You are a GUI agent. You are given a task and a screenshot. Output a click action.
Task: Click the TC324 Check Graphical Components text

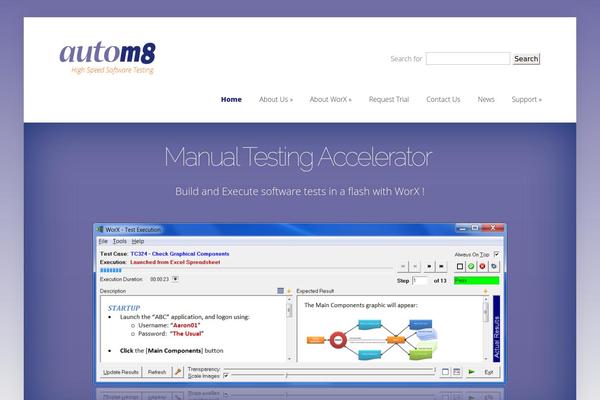pyautogui.click(x=180, y=254)
